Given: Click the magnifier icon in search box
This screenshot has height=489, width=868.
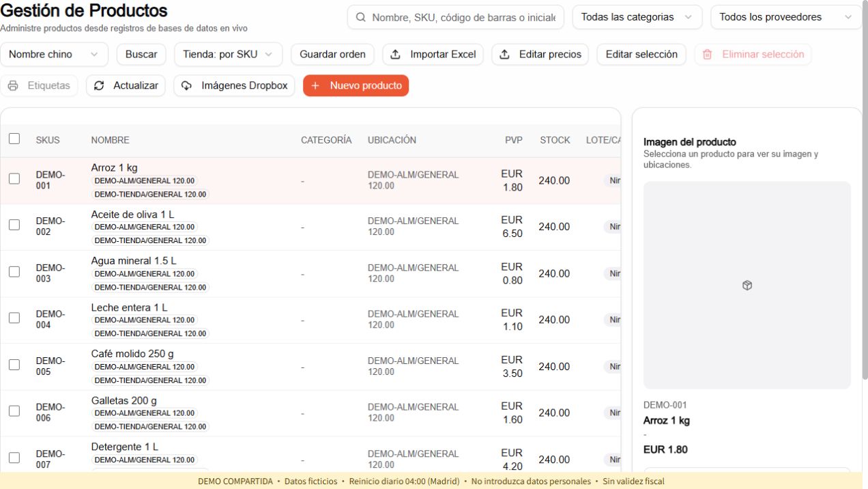Looking at the screenshot, I should click(360, 17).
